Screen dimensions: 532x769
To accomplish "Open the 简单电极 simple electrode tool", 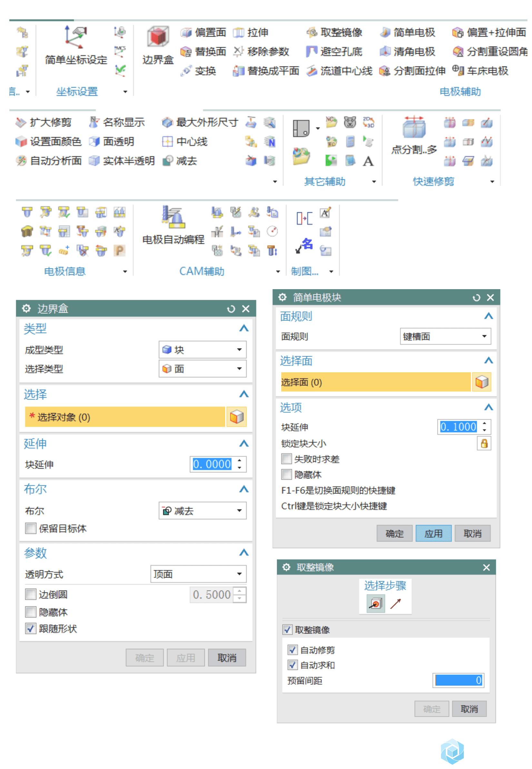I will 407,32.
